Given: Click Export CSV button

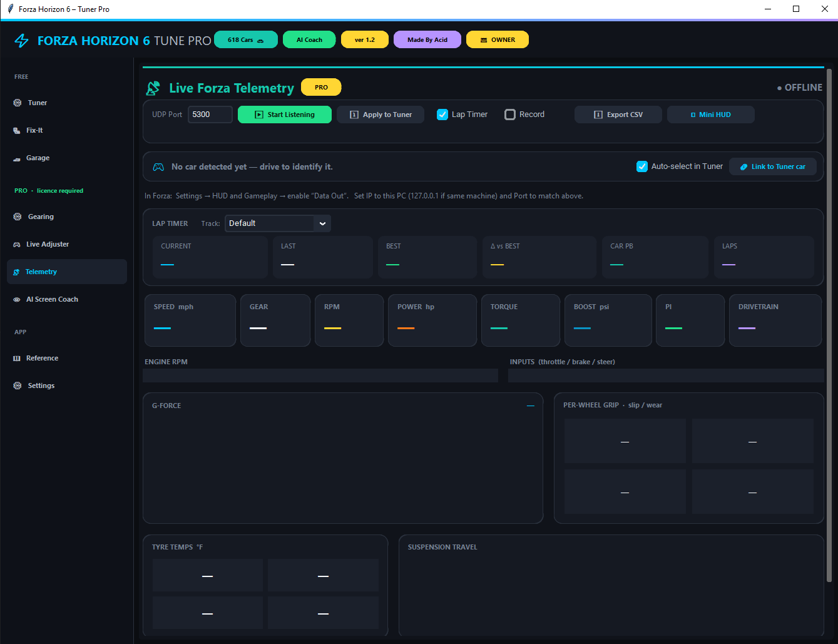Looking at the screenshot, I should point(618,115).
